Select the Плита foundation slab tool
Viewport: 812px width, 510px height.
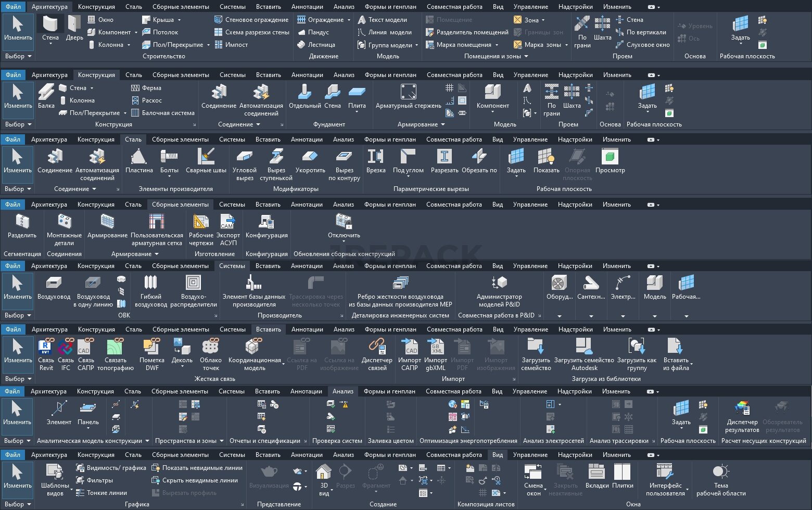point(357,99)
